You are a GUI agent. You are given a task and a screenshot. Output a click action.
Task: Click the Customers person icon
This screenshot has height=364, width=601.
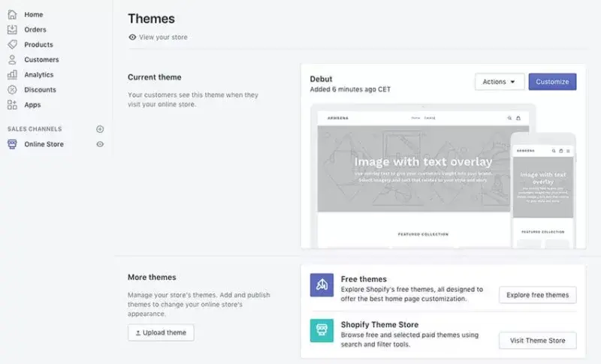12,59
